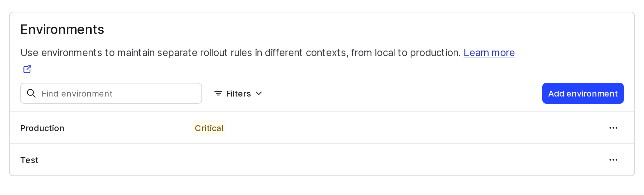Click the external link icon after Learn more
Viewport: 644px width, 195px height.
pyautogui.click(x=27, y=69)
